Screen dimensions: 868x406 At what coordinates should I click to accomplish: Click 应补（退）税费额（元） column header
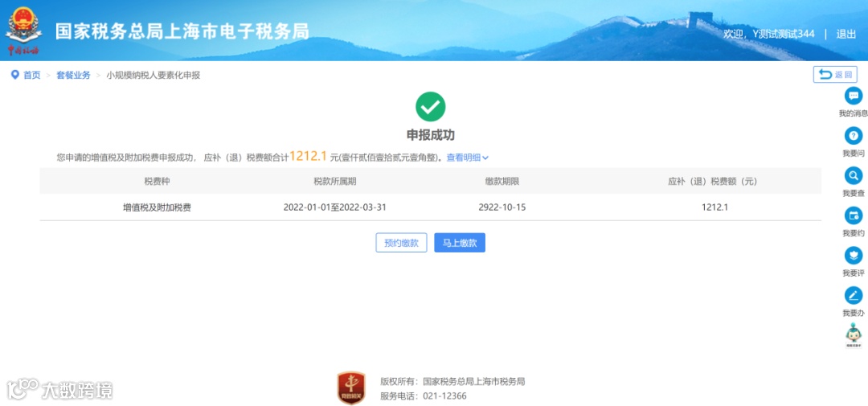[x=712, y=181]
